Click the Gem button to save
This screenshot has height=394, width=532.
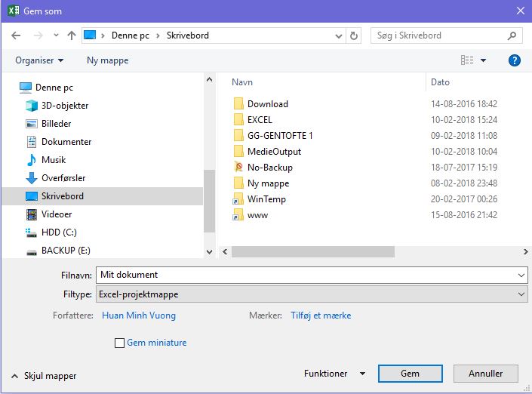410,374
